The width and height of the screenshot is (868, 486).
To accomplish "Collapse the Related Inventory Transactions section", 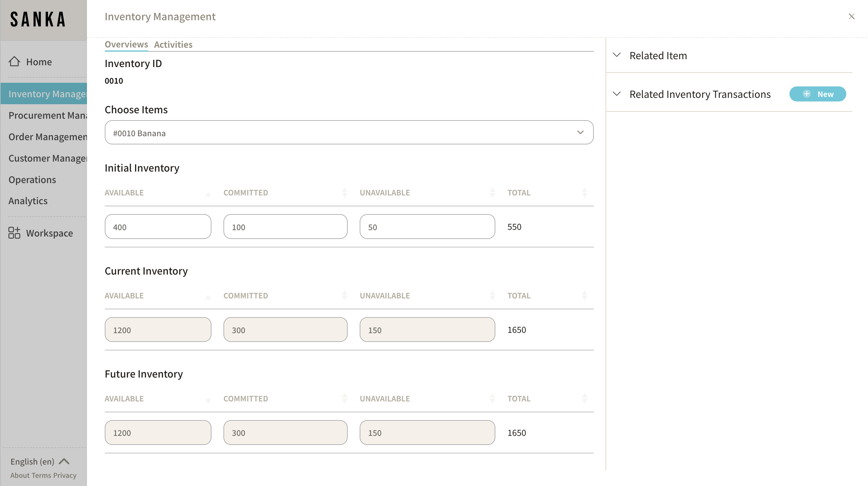I will (617, 94).
